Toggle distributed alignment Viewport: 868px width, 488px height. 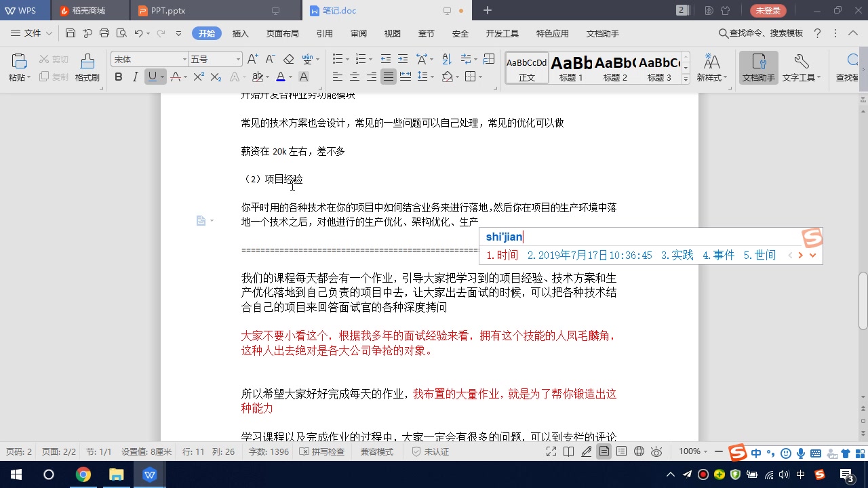(406, 77)
